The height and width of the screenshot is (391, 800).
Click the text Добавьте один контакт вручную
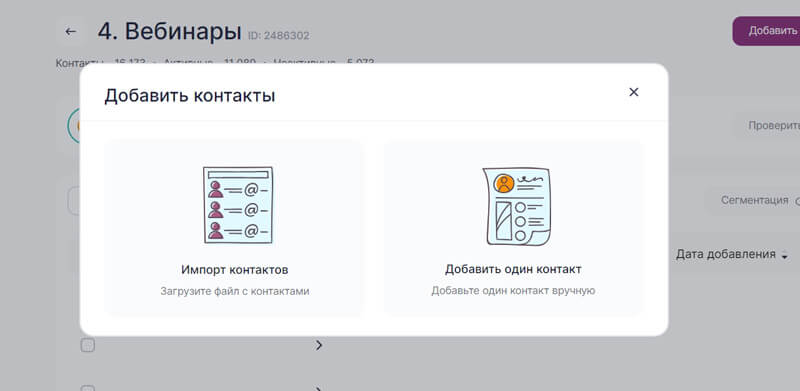513,291
